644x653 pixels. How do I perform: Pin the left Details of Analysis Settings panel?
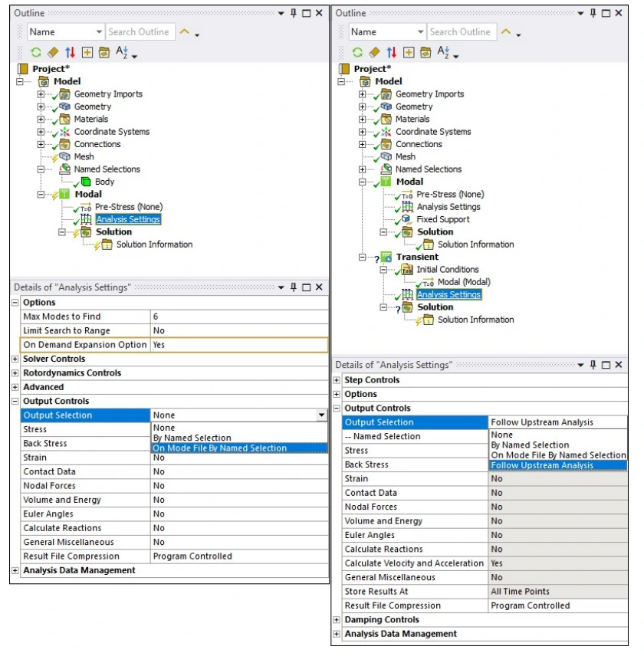(x=293, y=287)
